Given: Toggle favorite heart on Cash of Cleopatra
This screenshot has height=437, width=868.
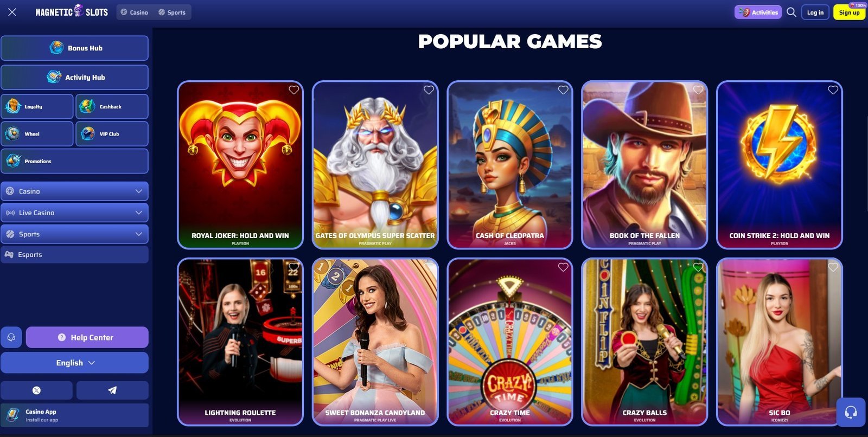Looking at the screenshot, I should (x=563, y=90).
